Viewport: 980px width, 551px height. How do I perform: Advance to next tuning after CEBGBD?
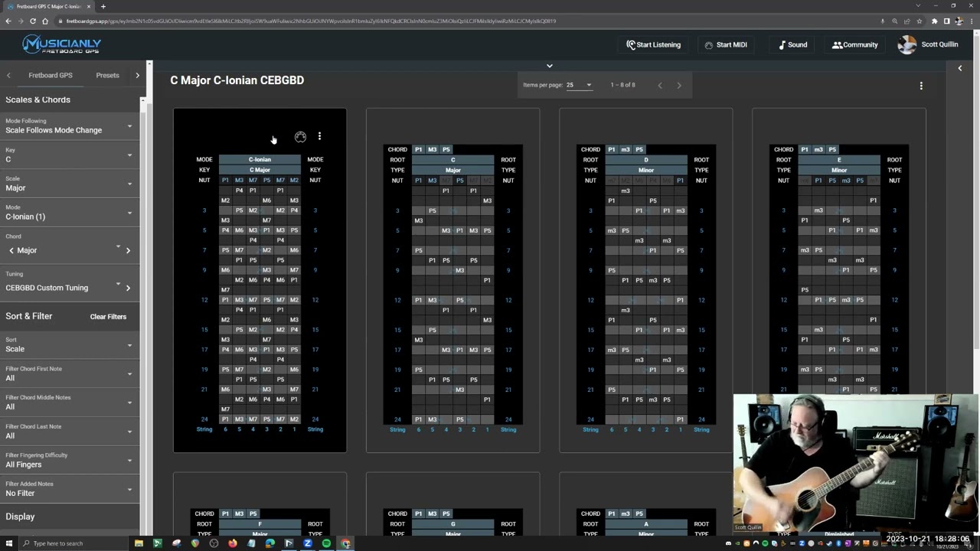click(128, 288)
